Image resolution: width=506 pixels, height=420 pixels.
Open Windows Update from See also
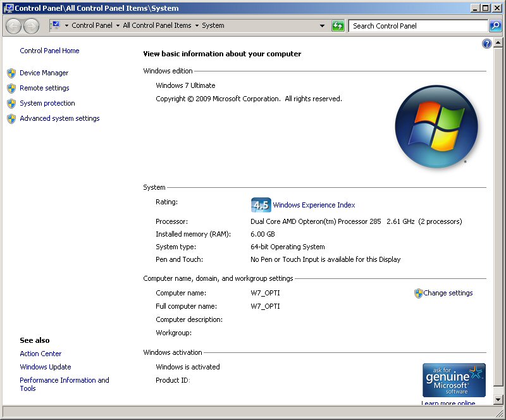click(46, 367)
